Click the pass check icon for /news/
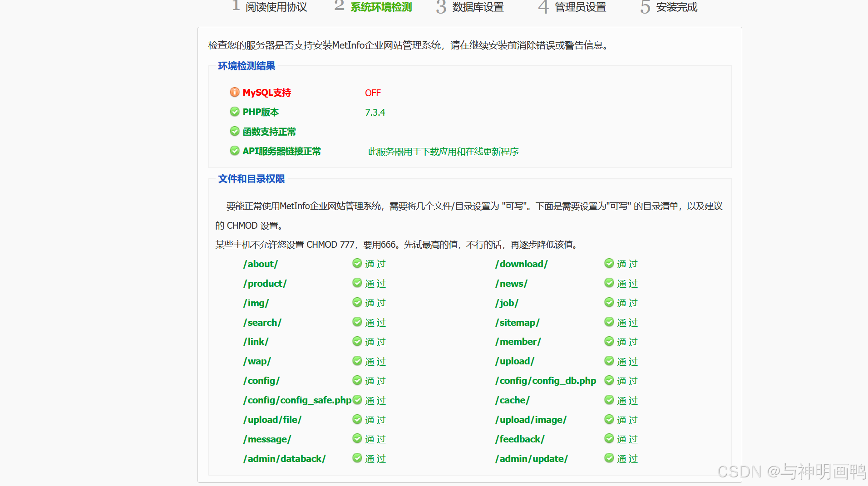This screenshot has height=486, width=868. point(609,283)
